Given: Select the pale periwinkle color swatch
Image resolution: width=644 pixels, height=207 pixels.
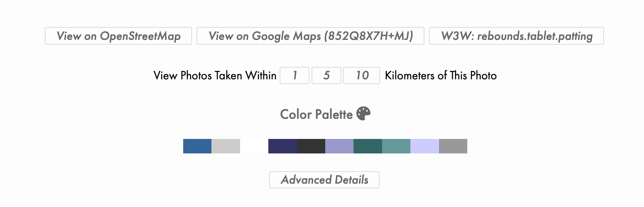Looking at the screenshot, I should pos(424,146).
